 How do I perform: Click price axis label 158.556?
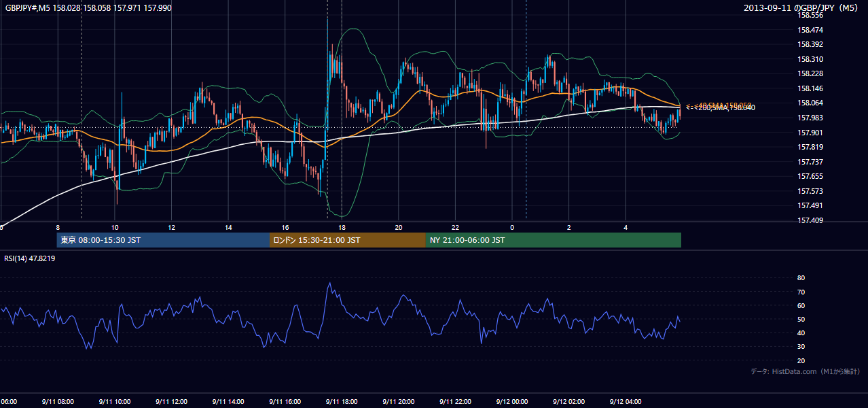(810, 15)
